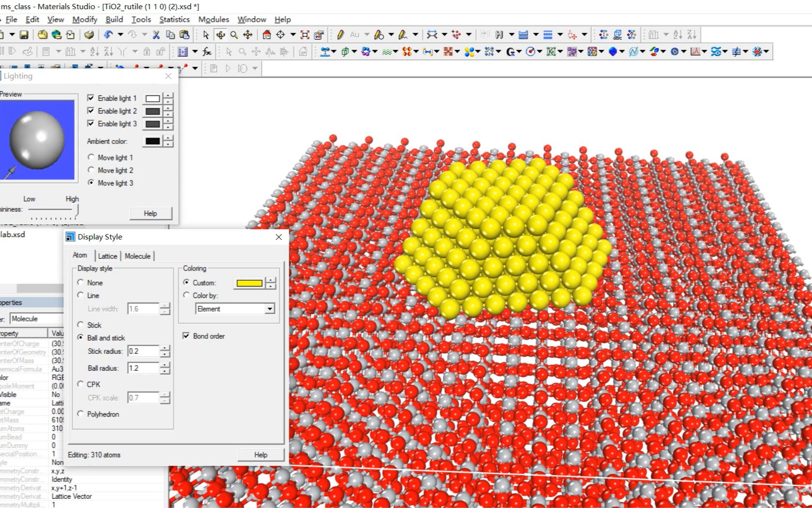Toggle the Enable light 1 checkbox
The height and width of the screenshot is (508, 812).
(91, 98)
